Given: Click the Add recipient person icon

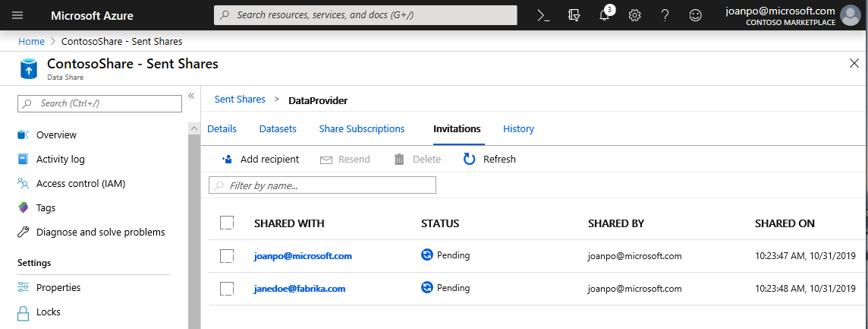Looking at the screenshot, I should pos(227,160).
